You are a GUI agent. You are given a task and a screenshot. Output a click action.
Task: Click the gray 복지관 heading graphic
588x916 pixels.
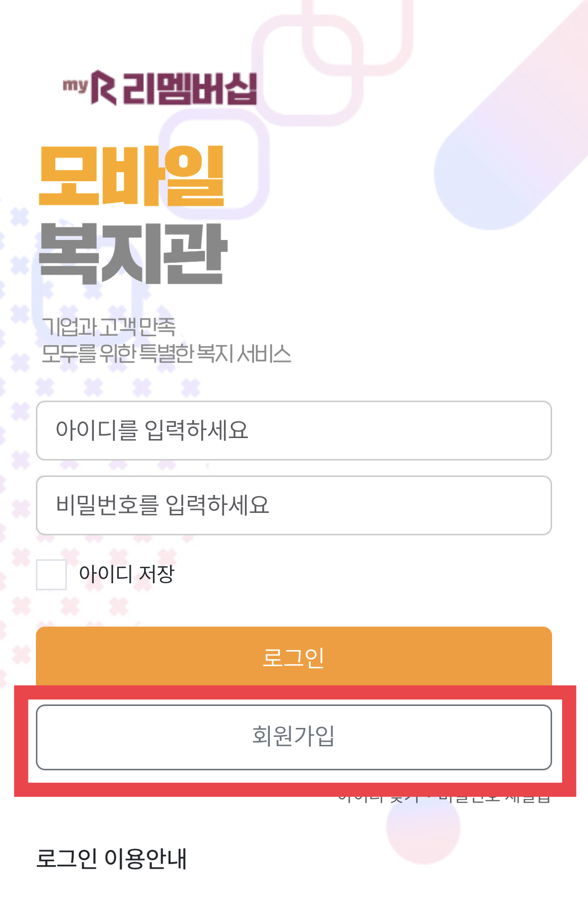[133, 253]
